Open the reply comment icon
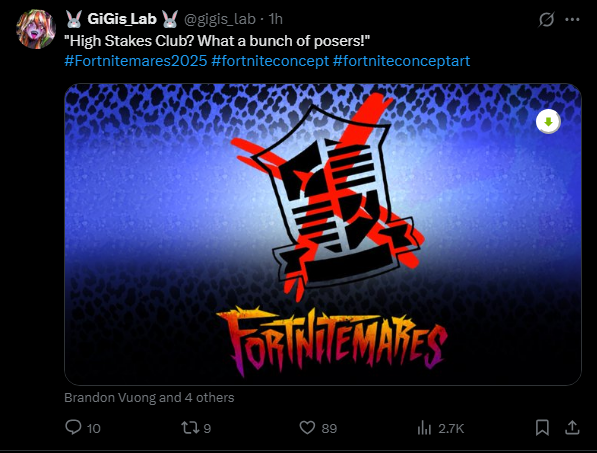 tap(73, 427)
